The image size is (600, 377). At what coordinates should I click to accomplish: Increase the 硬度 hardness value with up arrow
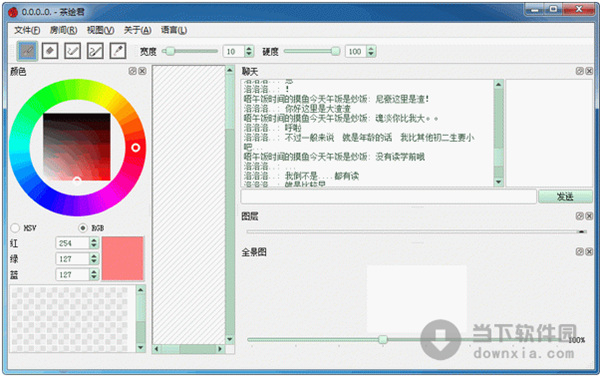(371, 49)
